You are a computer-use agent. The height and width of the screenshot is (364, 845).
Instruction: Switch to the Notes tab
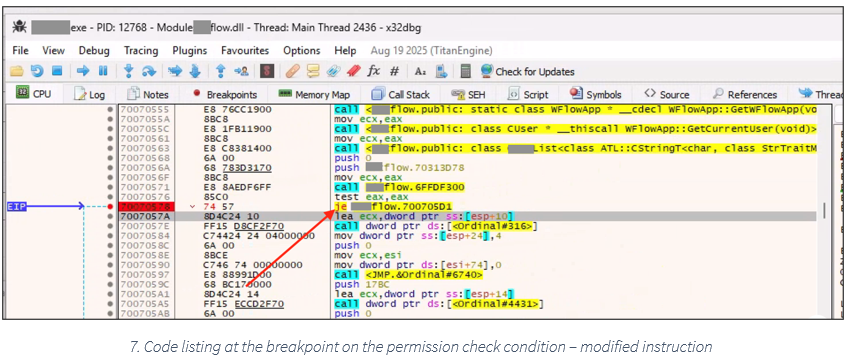click(x=148, y=94)
